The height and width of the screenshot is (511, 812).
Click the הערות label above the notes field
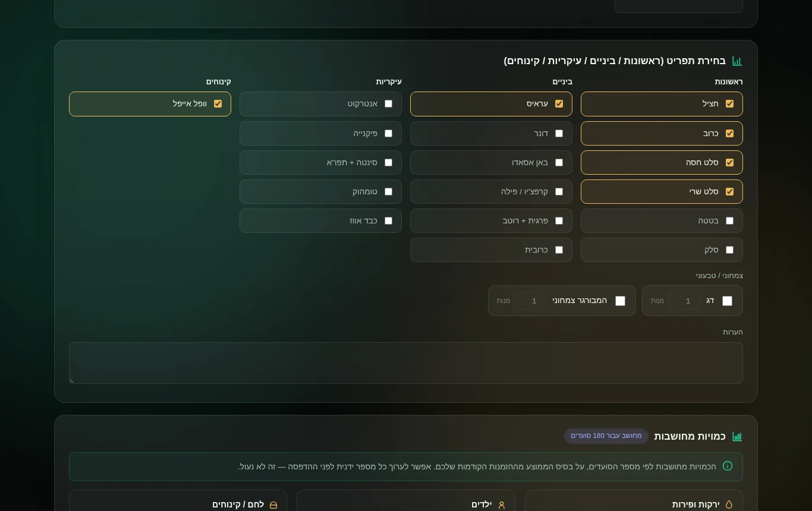pyautogui.click(x=733, y=332)
